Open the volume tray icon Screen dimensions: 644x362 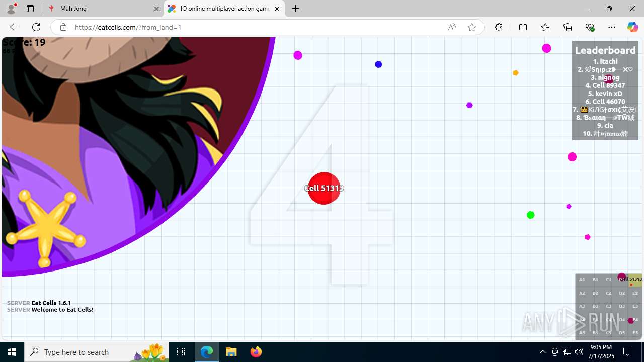(x=579, y=352)
